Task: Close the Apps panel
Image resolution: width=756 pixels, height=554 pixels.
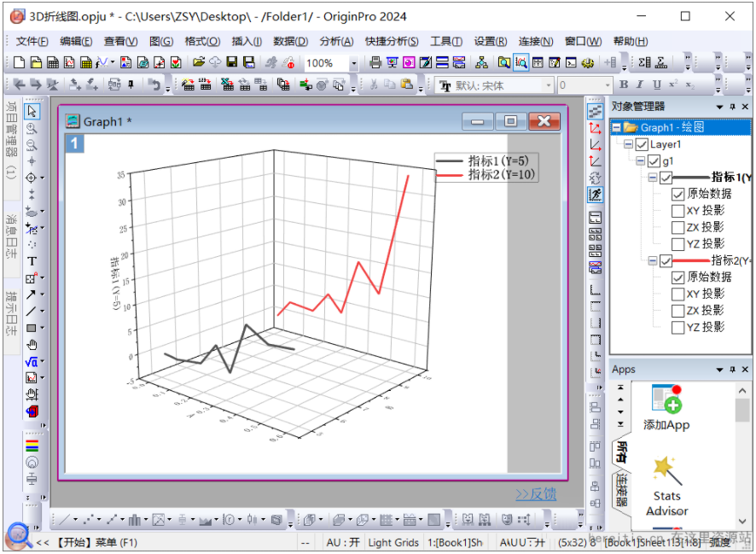Action: [745, 370]
